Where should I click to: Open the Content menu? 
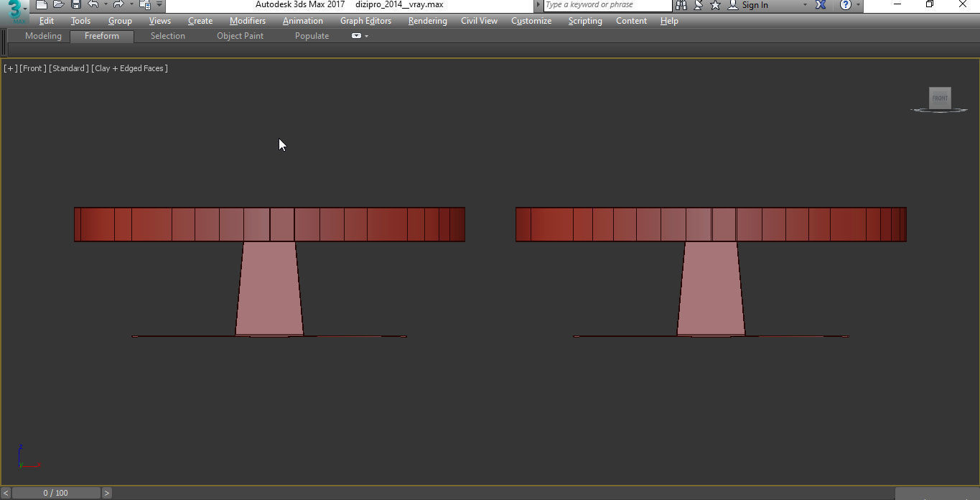point(631,21)
